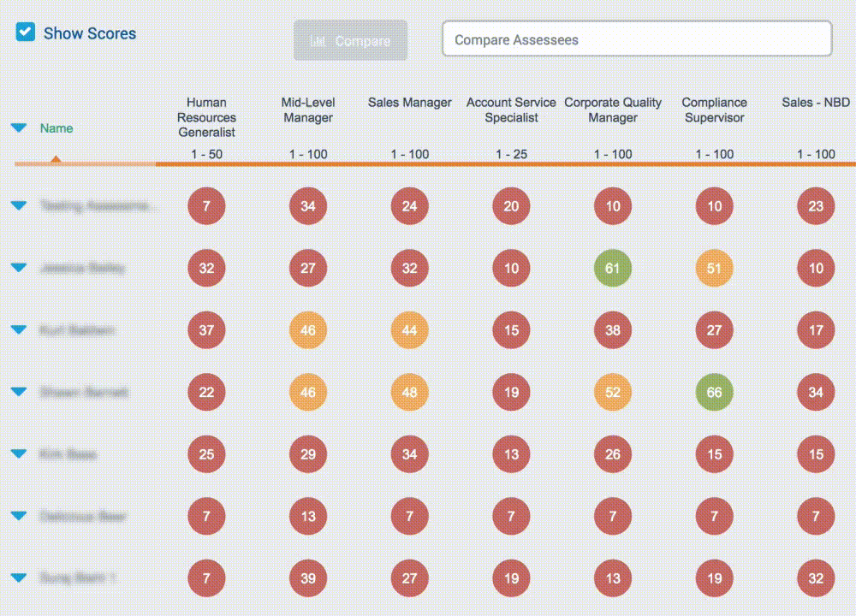
Task: Select the green 66 Compliance Supervisor score badge
Action: tap(715, 392)
